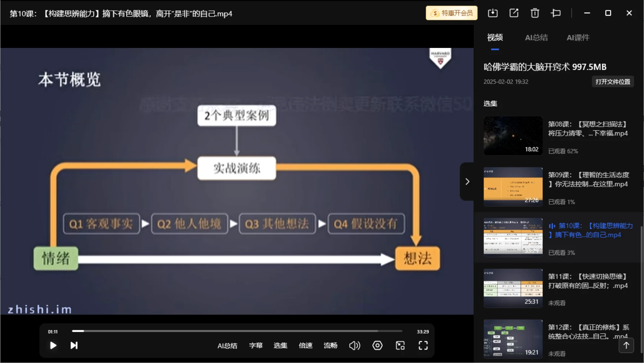Open 选集 episode list in control bar
Viewport: 644px width, 363px height.
click(x=280, y=345)
